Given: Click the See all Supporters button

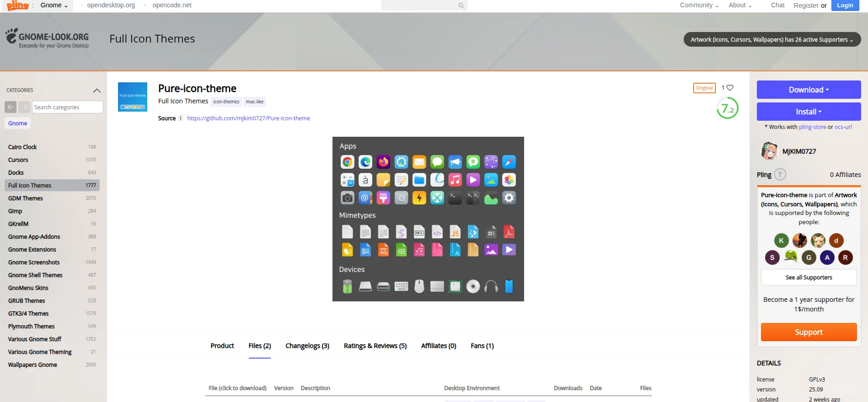Looking at the screenshot, I should [x=809, y=278].
